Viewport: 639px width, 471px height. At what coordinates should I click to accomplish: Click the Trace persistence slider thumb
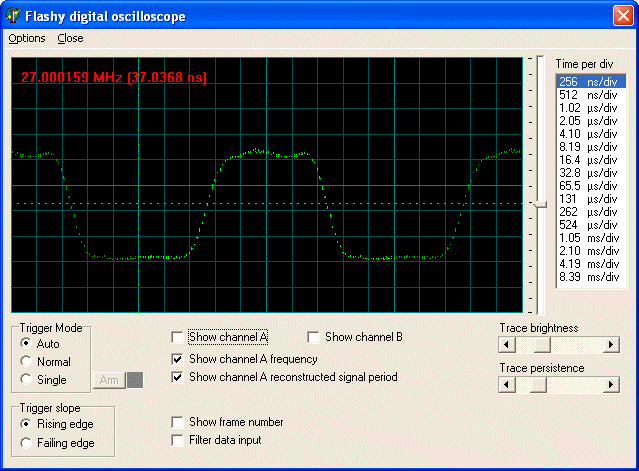pyautogui.click(x=538, y=385)
